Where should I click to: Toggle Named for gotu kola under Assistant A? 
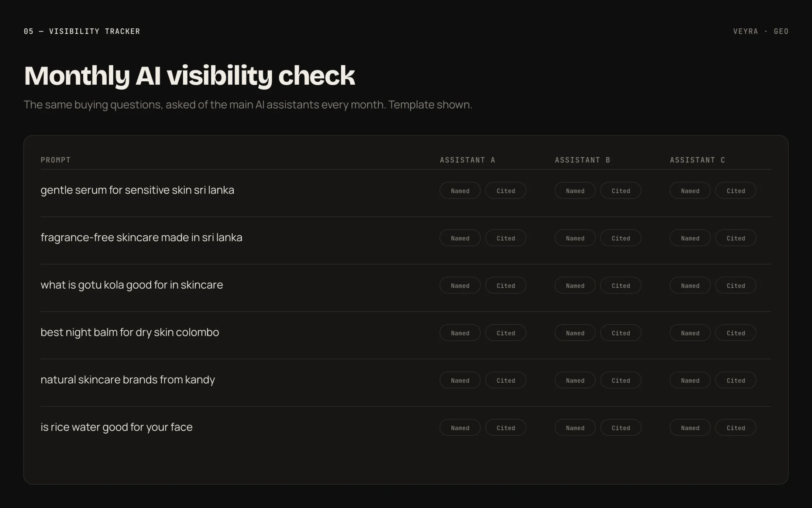460,285
